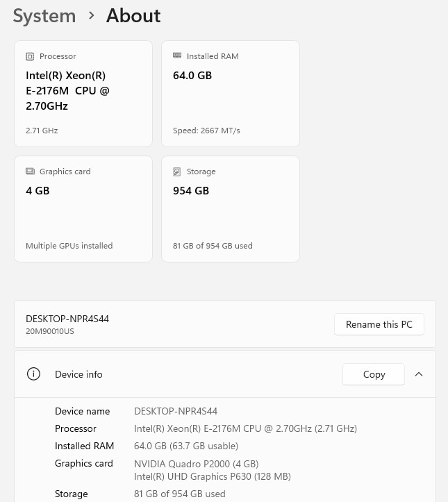Image resolution: width=448 pixels, height=502 pixels.
Task: Click the Storage drive icon
Action: click(176, 172)
